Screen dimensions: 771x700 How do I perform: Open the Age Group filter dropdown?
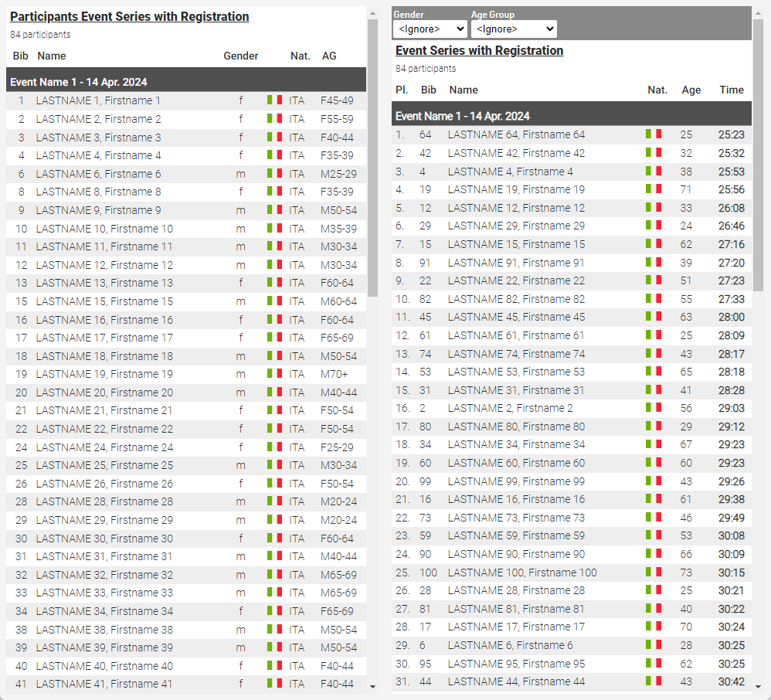click(513, 29)
